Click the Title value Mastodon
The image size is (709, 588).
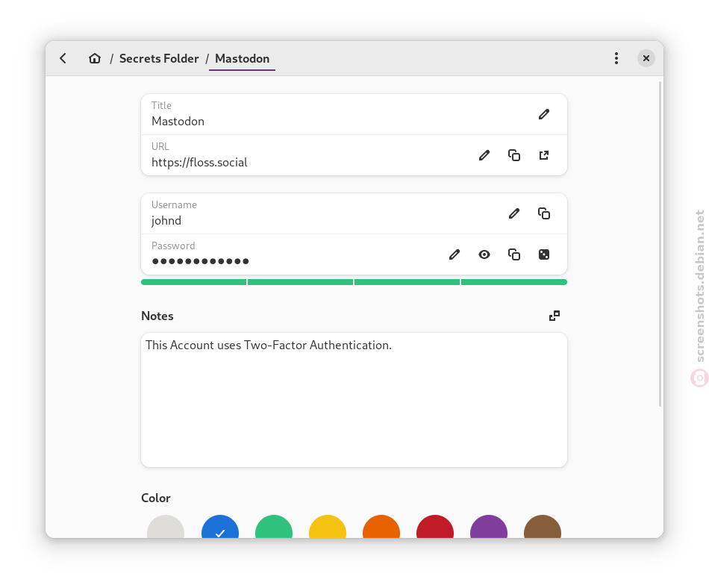click(178, 121)
